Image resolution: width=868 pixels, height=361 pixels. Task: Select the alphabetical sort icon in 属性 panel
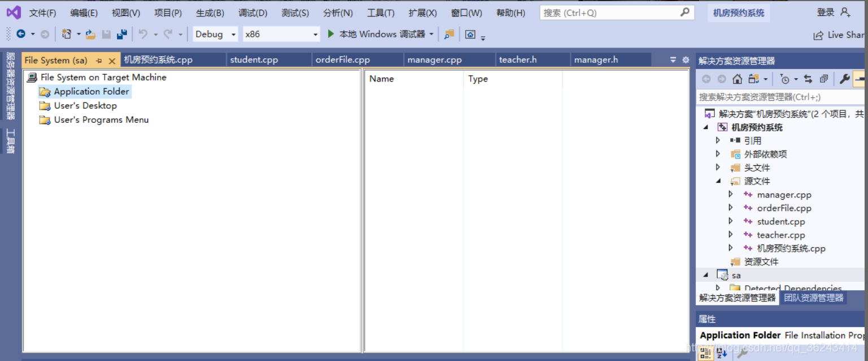[721, 353]
